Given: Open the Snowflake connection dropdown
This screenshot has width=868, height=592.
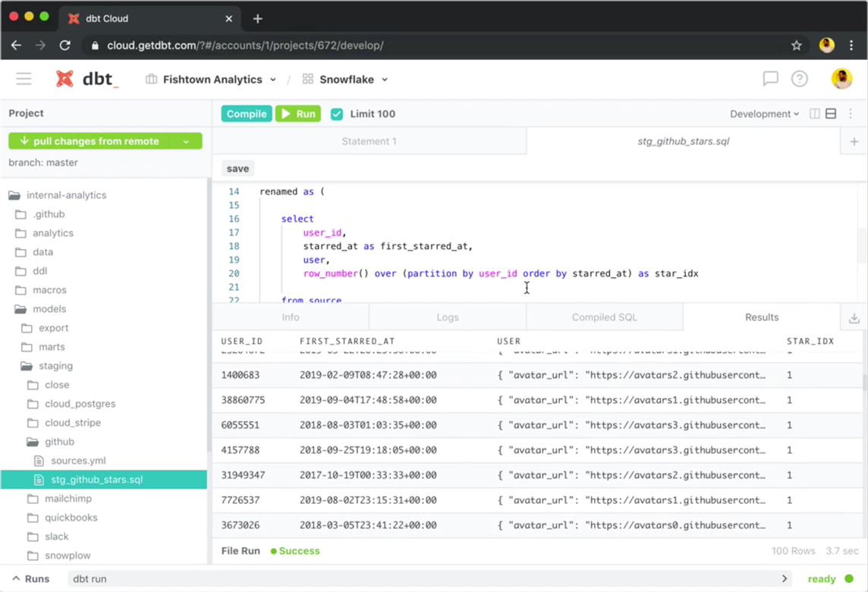Looking at the screenshot, I should click(344, 79).
